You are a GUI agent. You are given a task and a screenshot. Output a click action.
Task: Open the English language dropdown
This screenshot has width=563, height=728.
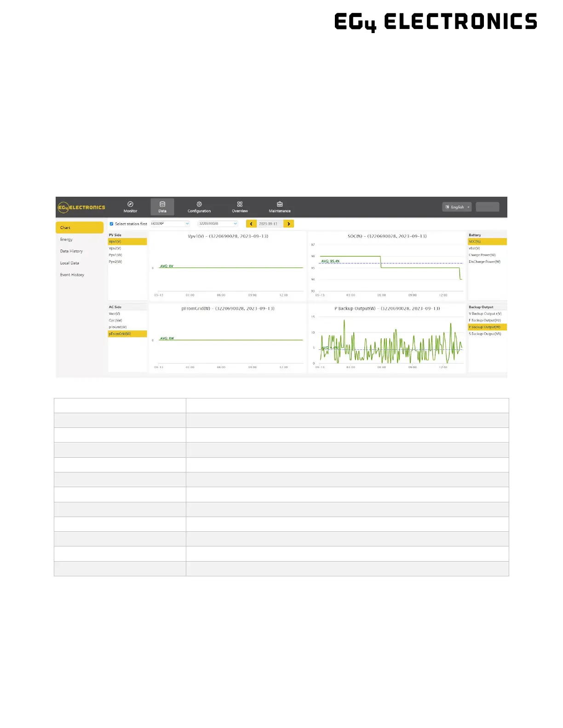click(457, 207)
